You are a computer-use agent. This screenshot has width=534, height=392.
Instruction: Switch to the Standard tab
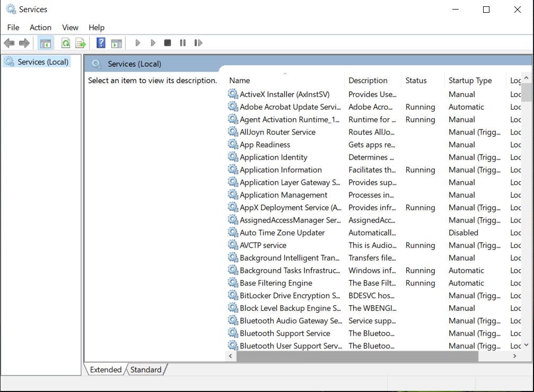click(146, 370)
